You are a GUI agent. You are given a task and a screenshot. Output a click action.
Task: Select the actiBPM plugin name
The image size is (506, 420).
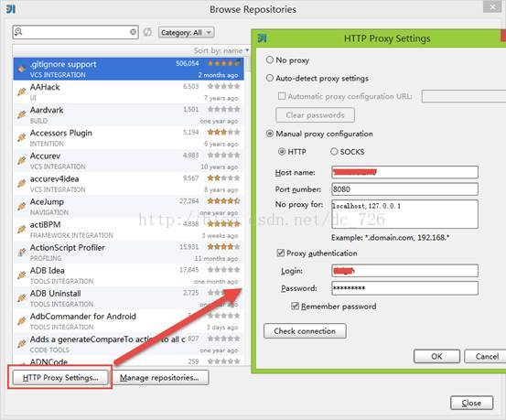tap(45, 225)
